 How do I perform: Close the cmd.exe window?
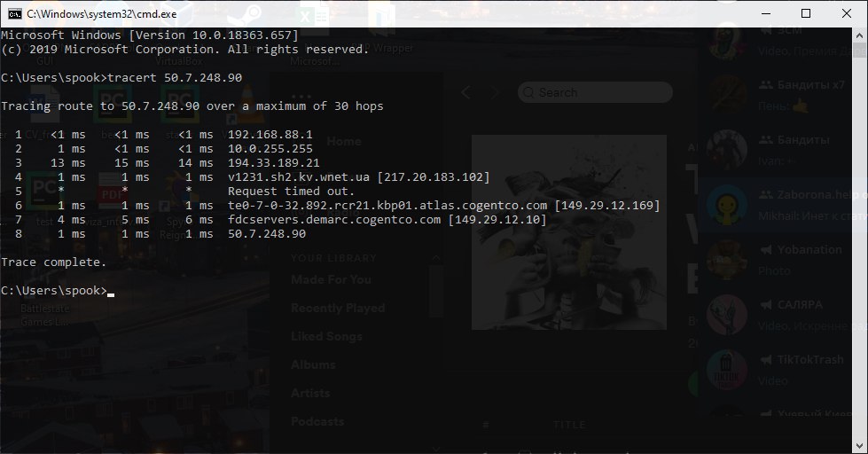click(847, 14)
